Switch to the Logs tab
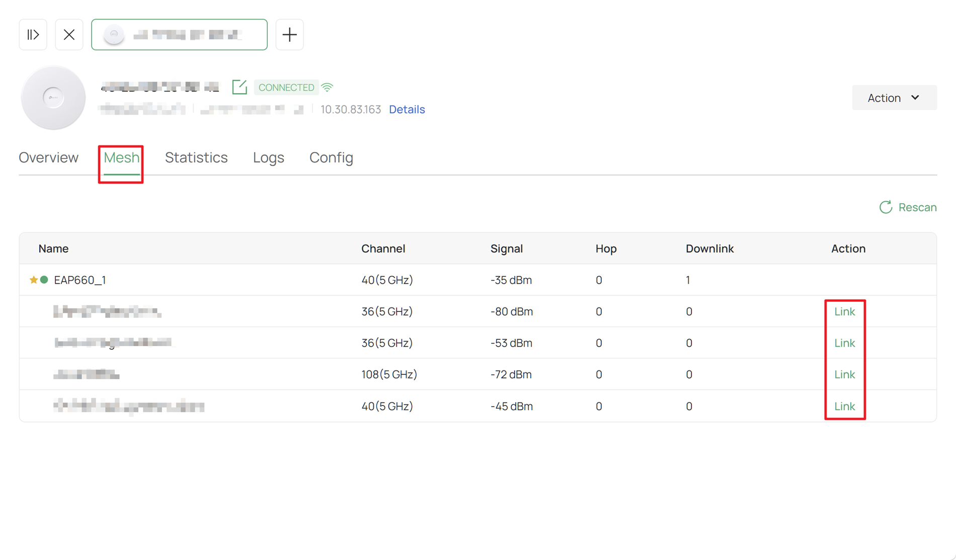The width and height of the screenshot is (956, 560). click(268, 157)
